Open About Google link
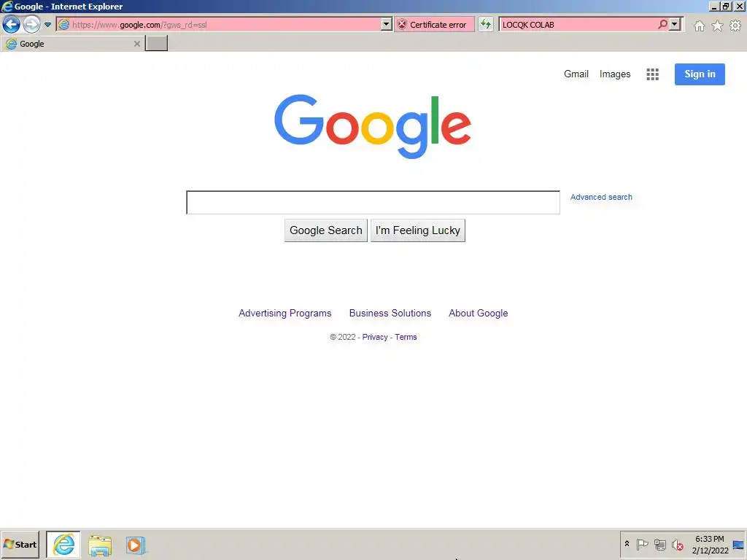 [x=478, y=313]
